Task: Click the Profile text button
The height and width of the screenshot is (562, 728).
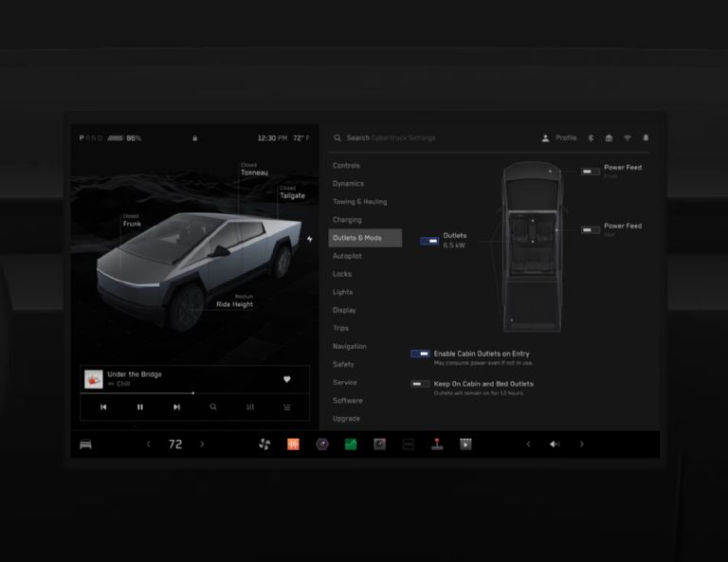Action: [566, 137]
